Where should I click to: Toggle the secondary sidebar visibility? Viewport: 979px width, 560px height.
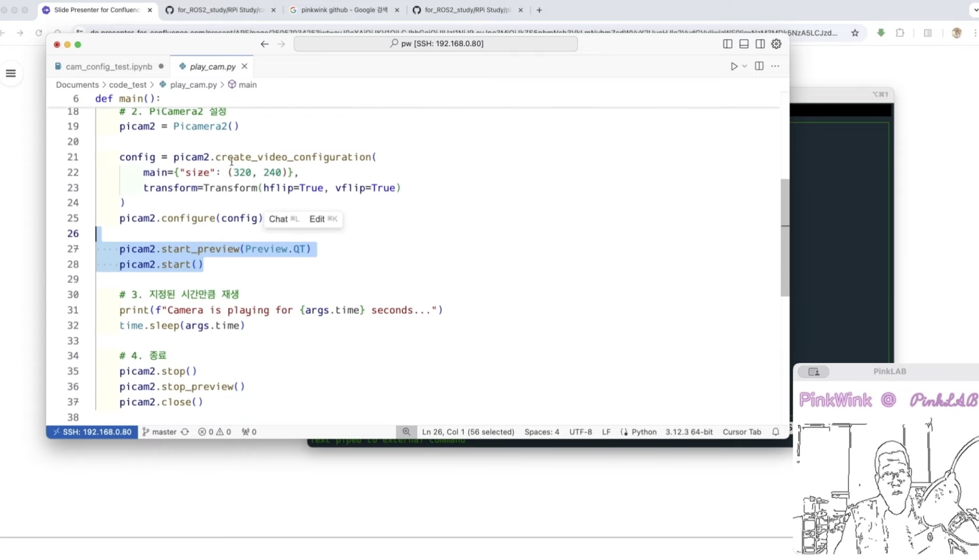coord(760,44)
